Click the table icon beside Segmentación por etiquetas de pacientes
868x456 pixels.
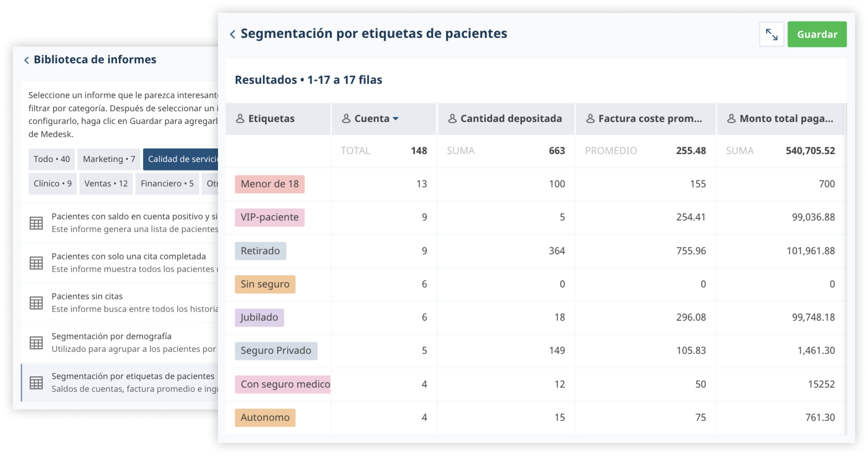point(36,383)
